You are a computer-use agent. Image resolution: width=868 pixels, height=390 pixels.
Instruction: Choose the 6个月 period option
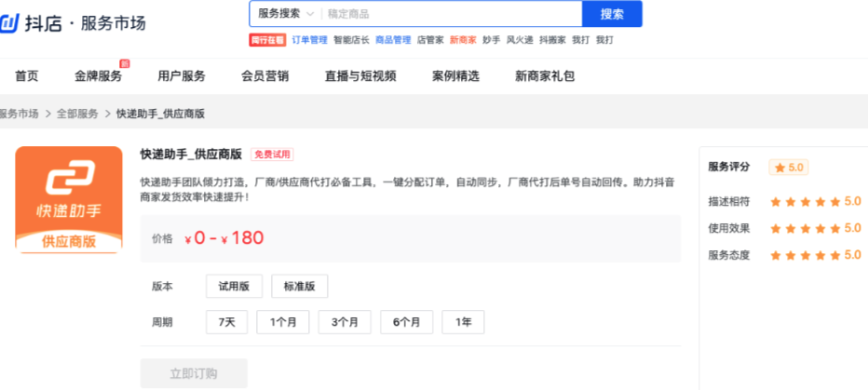tap(406, 322)
